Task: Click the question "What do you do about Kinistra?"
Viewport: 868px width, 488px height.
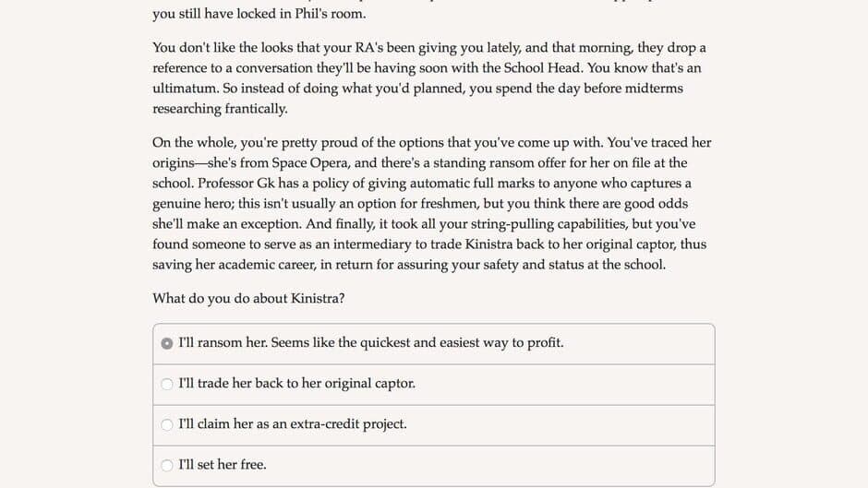Action: (x=248, y=298)
